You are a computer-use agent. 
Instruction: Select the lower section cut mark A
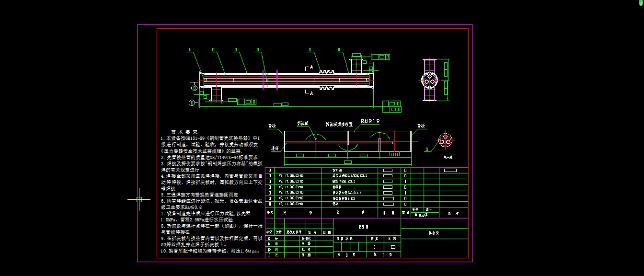310,92
